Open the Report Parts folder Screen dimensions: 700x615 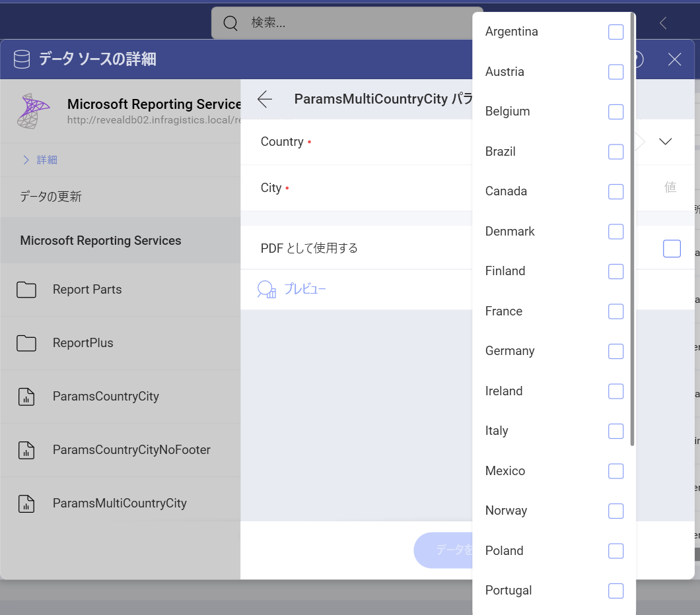tap(120, 290)
